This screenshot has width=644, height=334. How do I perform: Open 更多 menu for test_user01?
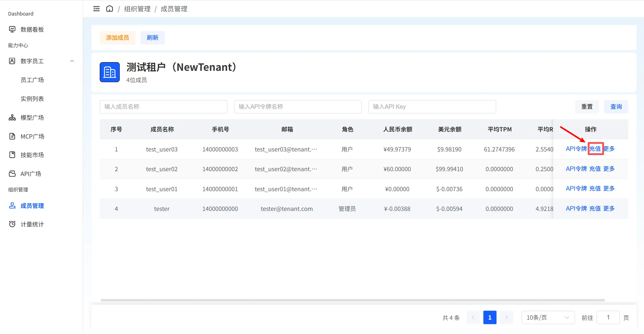coord(609,189)
